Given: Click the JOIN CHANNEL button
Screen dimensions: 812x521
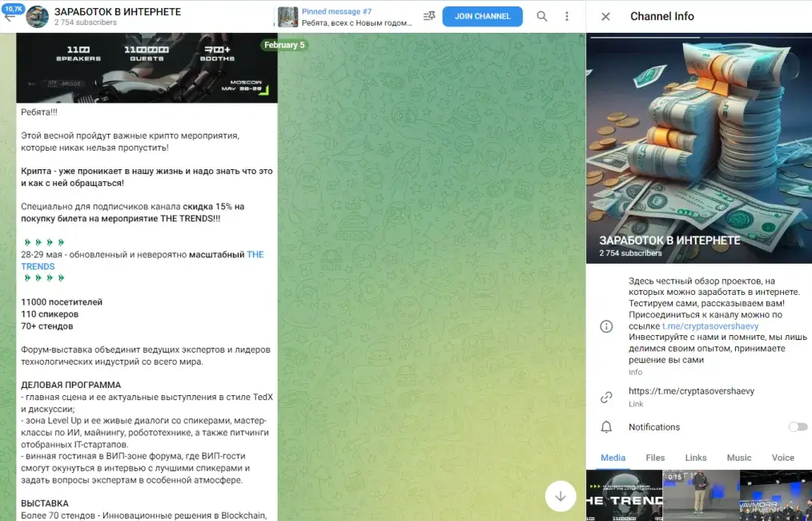Looking at the screenshot, I should [482, 17].
